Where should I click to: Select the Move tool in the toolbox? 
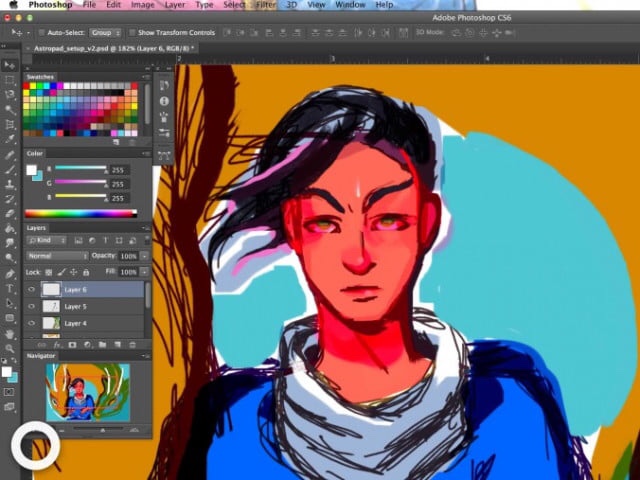point(9,65)
